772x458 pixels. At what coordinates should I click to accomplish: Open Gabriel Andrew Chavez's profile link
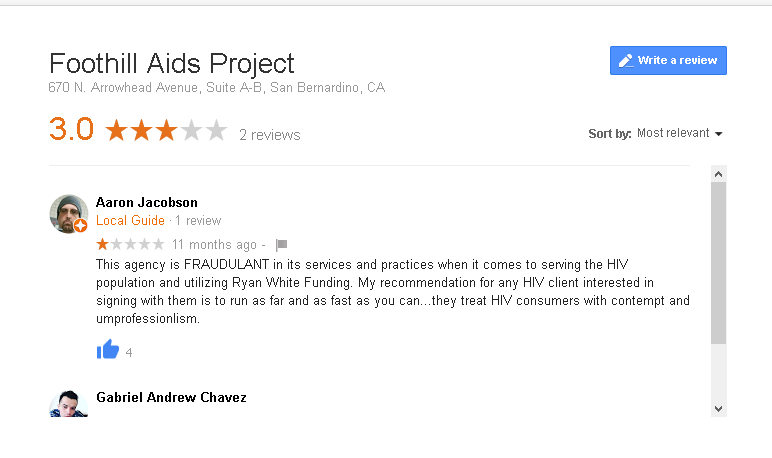click(x=171, y=397)
